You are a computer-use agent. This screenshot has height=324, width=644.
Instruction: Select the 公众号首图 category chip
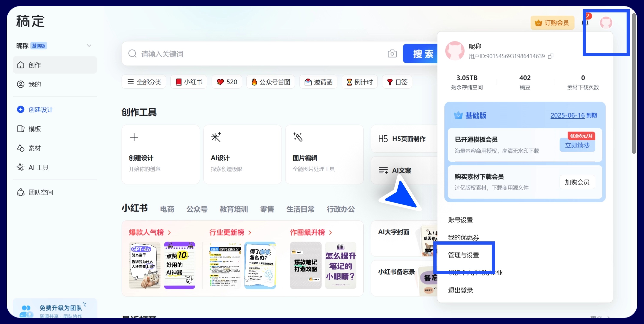(270, 82)
